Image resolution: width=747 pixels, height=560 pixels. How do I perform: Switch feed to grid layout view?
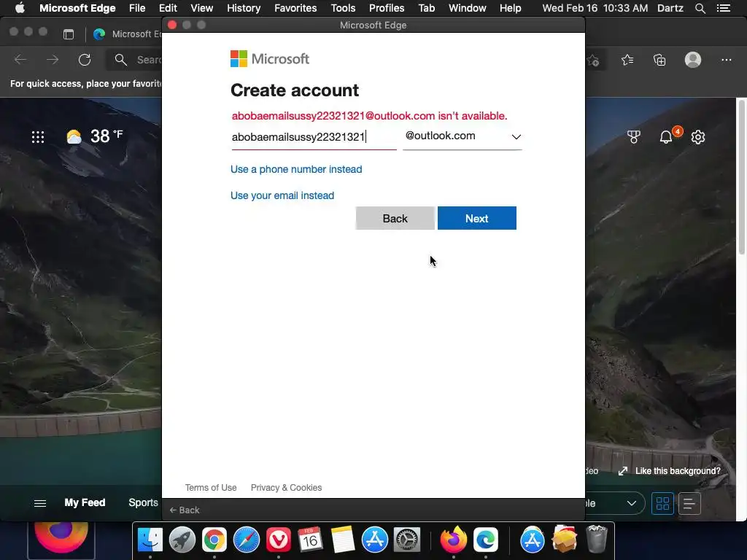click(x=662, y=503)
